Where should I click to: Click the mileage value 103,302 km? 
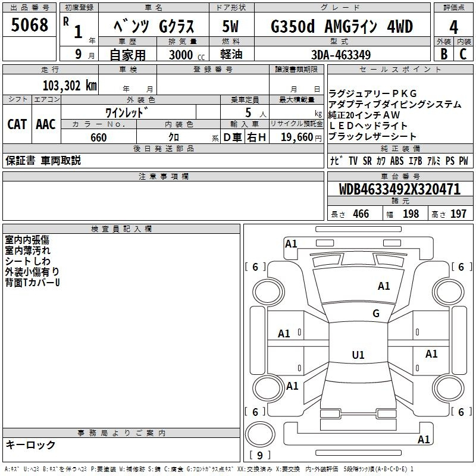(x=70, y=85)
